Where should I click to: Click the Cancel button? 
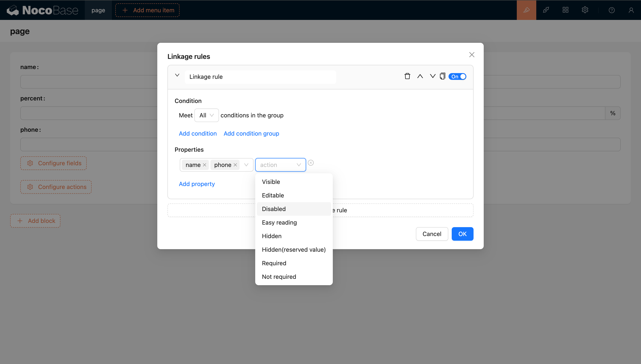[x=432, y=234]
